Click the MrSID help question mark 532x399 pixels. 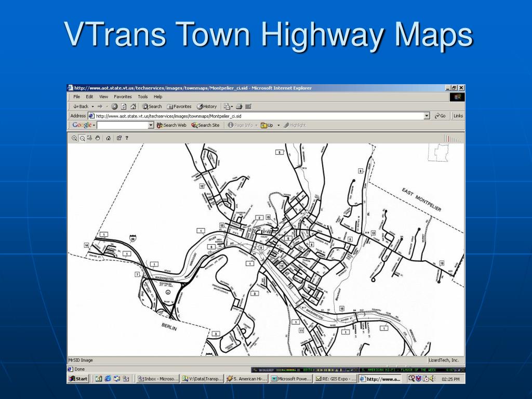point(127,138)
